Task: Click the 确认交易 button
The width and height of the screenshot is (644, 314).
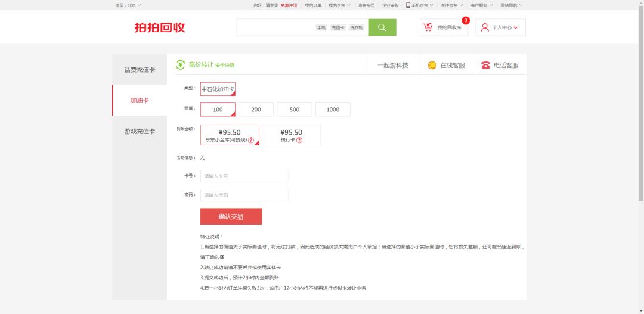Action: pyautogui.click(x=231, y=216)
